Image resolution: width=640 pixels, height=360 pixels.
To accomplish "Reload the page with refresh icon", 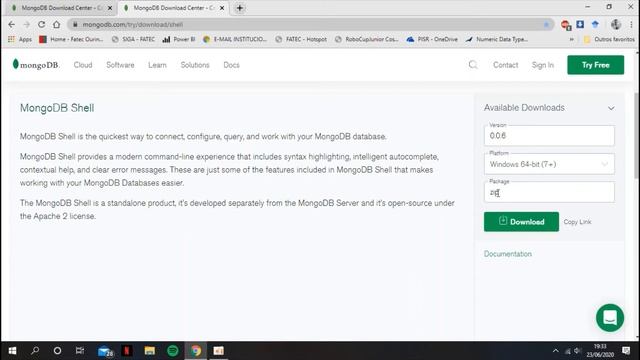I will pyautogui.click(x=41, y=24).
